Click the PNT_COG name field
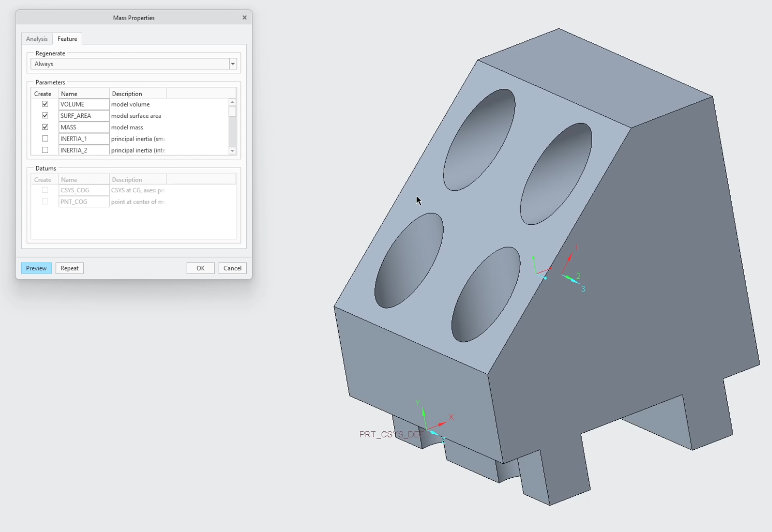This screenshot has width=772, height=532. pyautogui.click(x=84, y=202)
